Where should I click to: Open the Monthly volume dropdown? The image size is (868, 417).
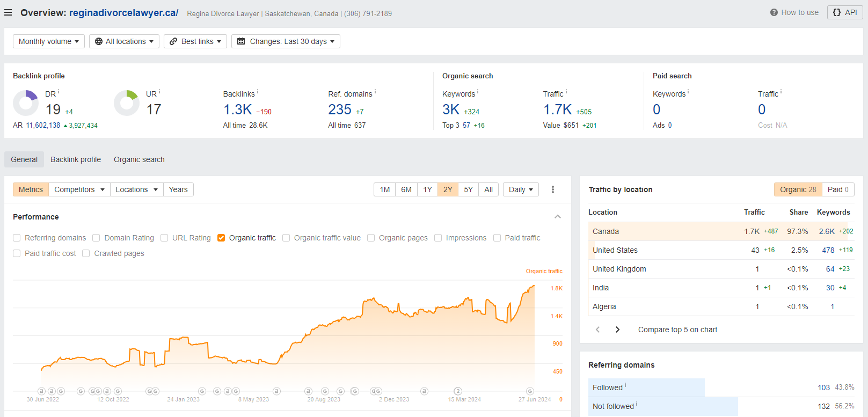49,41
